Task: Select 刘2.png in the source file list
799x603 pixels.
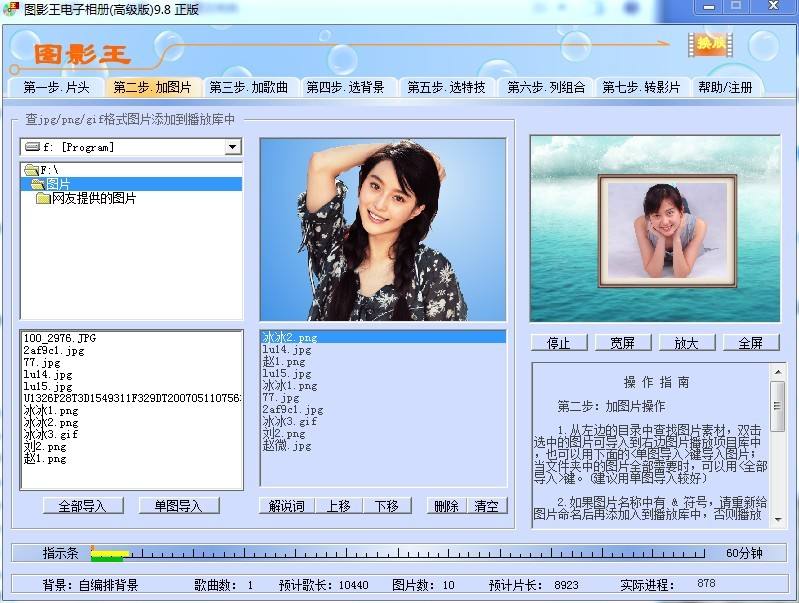Action: pos(45,447)
